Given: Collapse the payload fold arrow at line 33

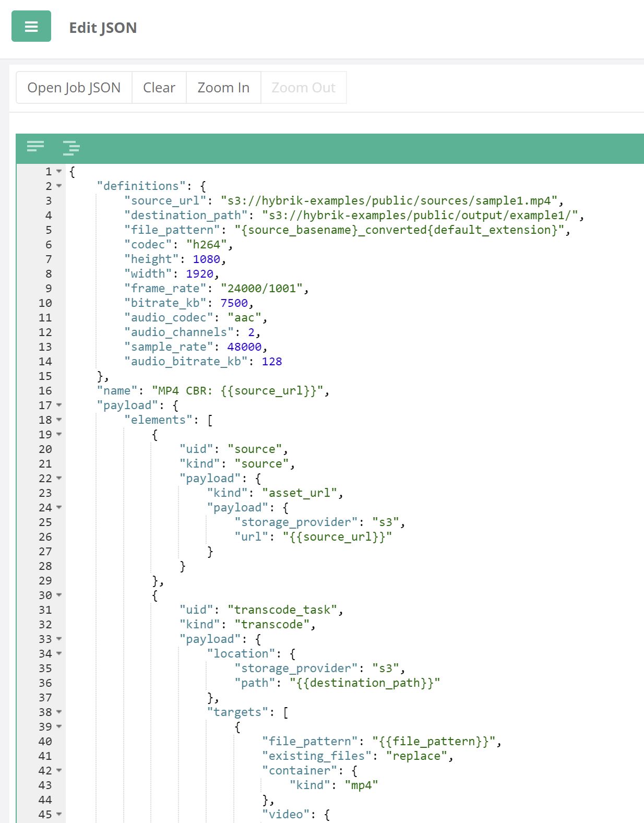Looking at the screenshot, I should tap(59, 639).
